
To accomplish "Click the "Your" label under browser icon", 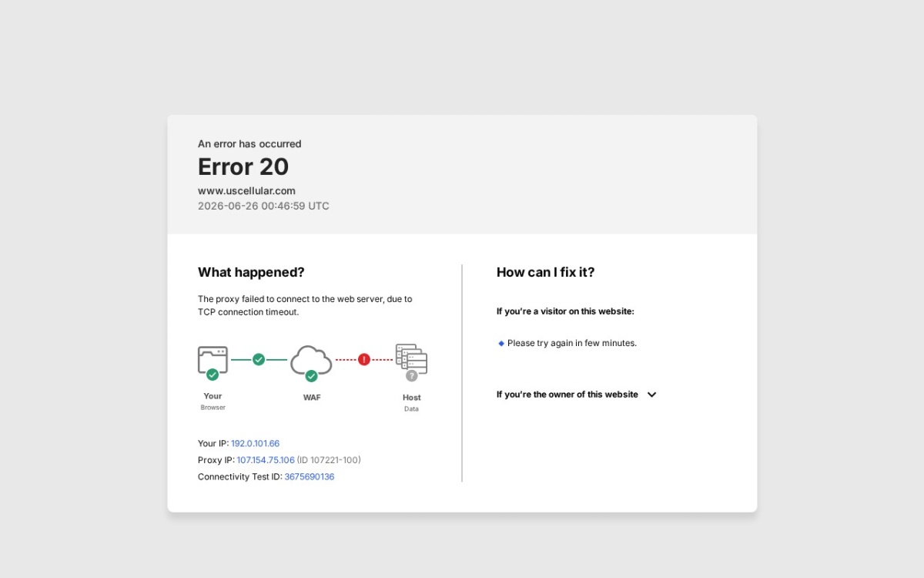I will [x=213, y=396].
